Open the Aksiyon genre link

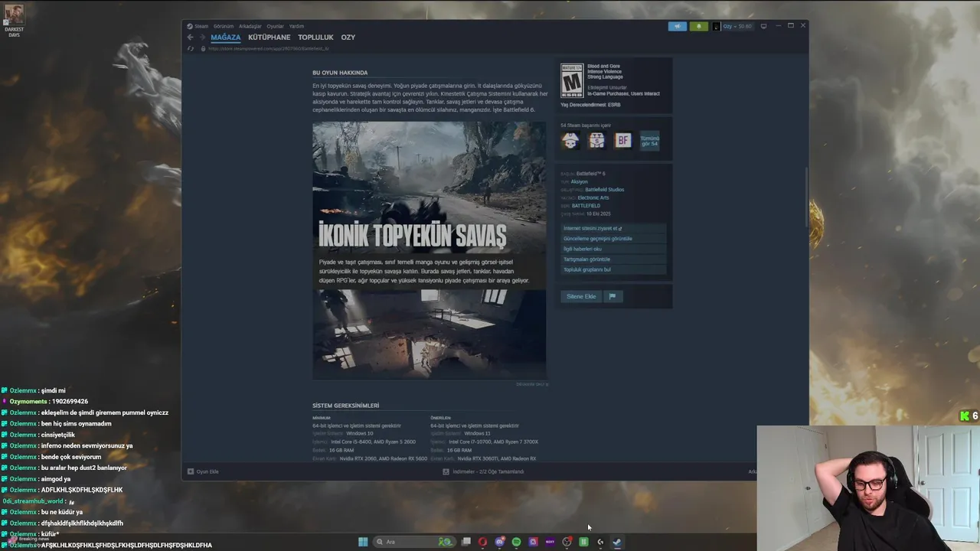[580, 181]
